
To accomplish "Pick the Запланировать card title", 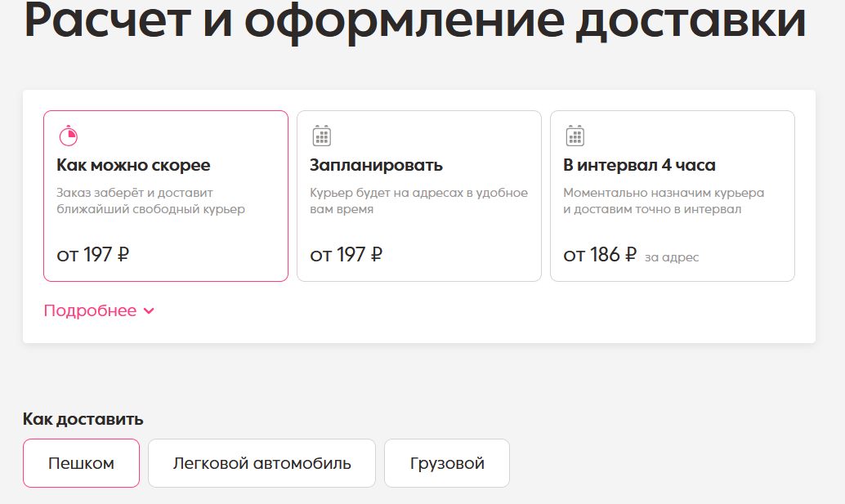I will click(376, 165).
